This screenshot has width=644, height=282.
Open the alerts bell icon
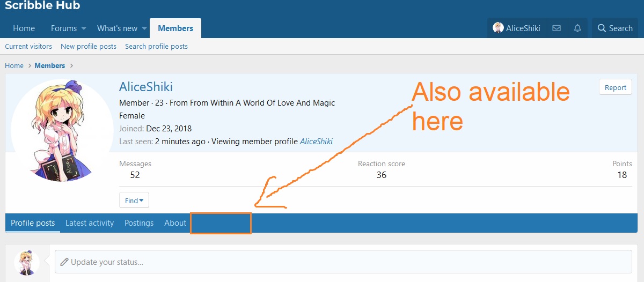(x=577, y=28)
